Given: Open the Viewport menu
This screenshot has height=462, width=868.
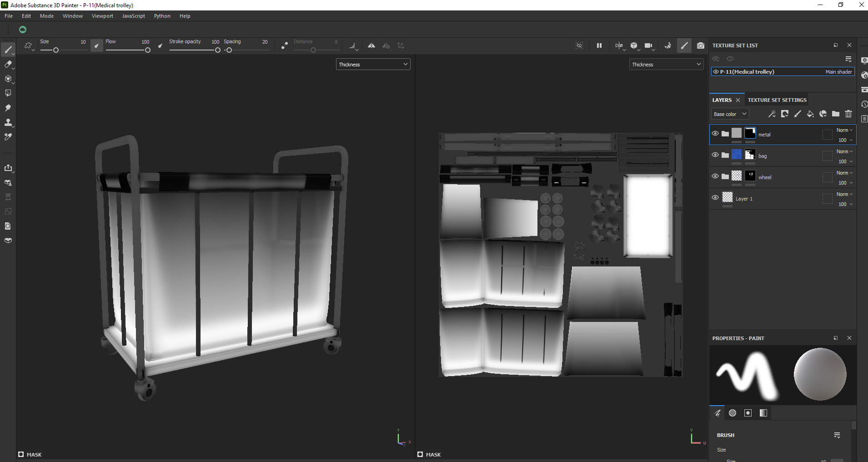Looking at the screenshot, I should tap(102, 16).
